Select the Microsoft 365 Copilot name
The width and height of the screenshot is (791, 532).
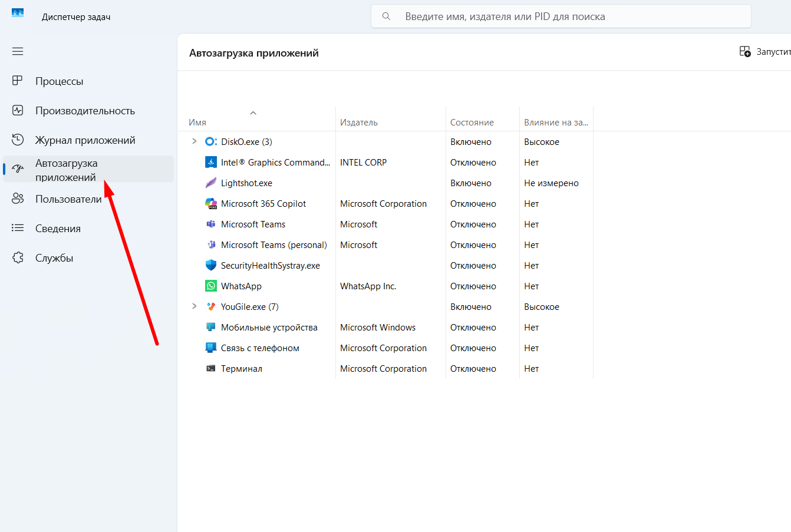pyautogui.click(x=263, y=204)
